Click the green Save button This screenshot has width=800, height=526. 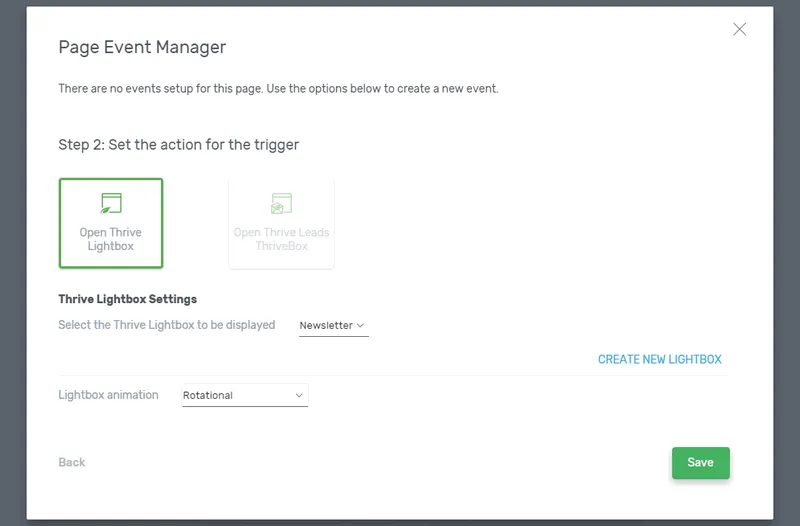701,463
